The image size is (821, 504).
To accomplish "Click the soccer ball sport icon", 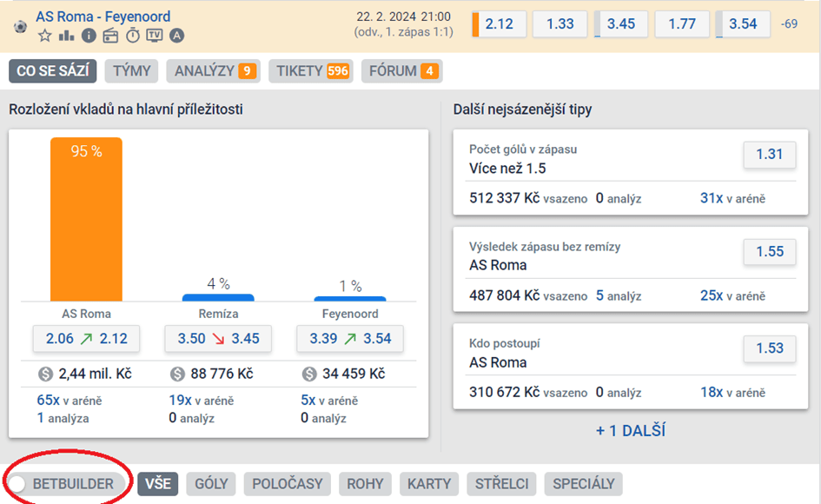I will pyautogui.click(x=20, y=26).
